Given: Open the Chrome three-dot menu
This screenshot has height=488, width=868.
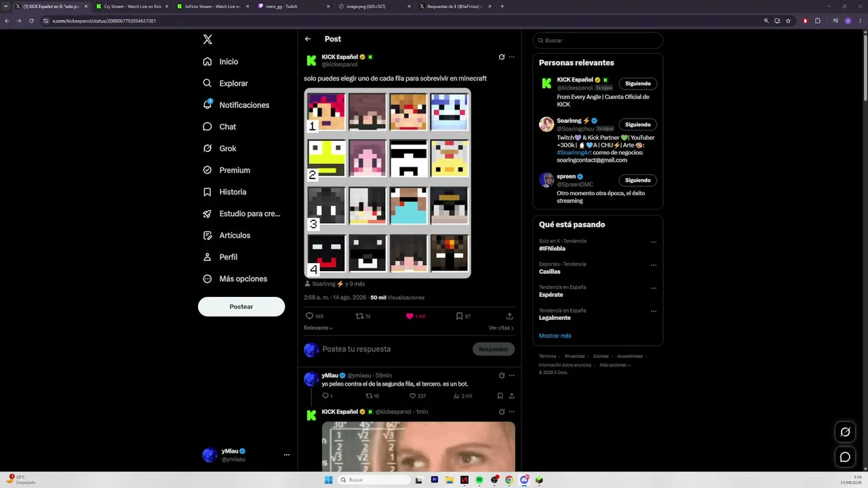Looking at the screenshot, I should click(x=861, y=21).
